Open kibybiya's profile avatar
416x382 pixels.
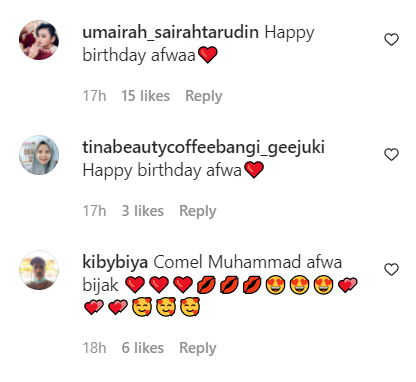coord(39,270)
